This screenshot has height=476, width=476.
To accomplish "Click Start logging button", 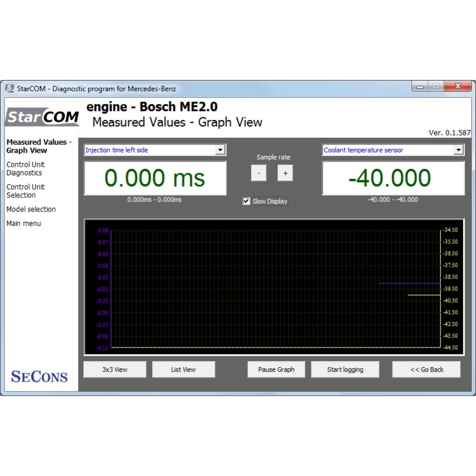I will (345, 370).
